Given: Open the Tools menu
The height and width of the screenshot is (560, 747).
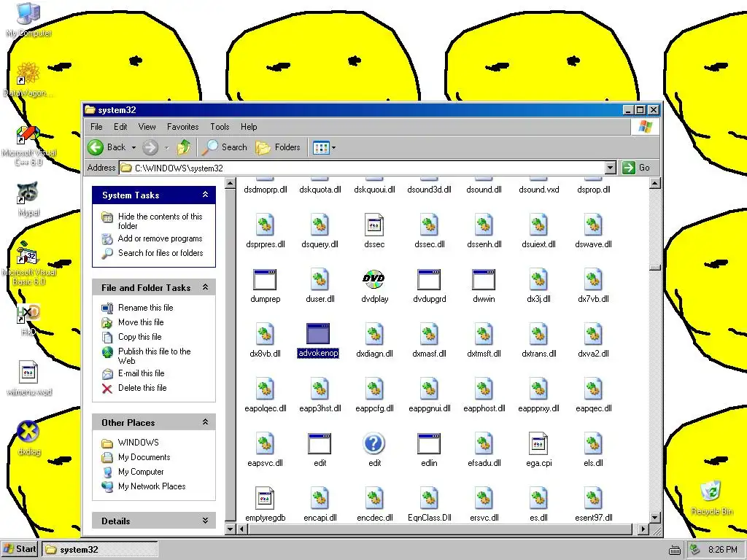Looking at the screenshot, I should 220,127.
